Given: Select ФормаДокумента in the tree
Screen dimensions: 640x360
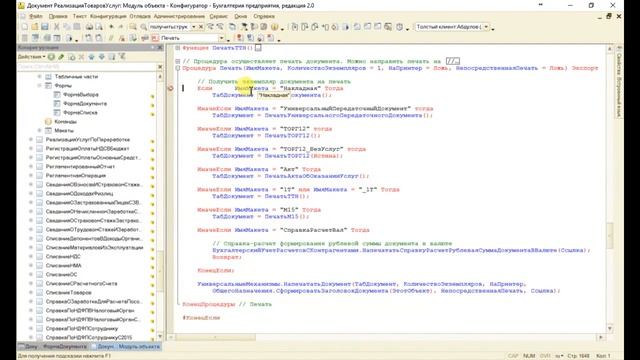Looking at the screenshot, I should click(85, 104).
